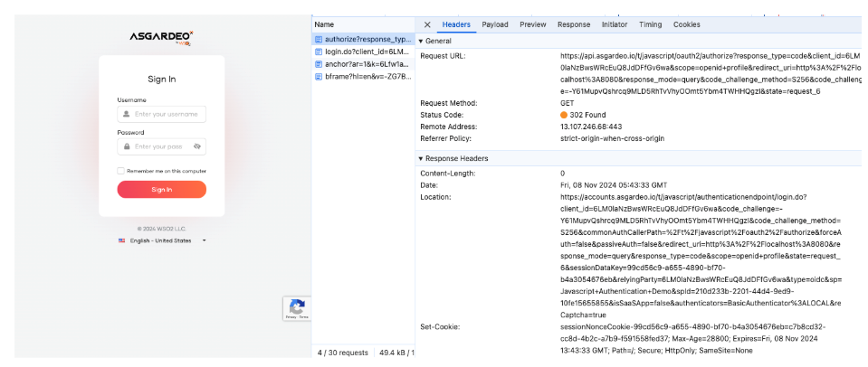Open the Response tab
Image resolution: width=868 pixels, height=367 pixels.
[574, 25]
